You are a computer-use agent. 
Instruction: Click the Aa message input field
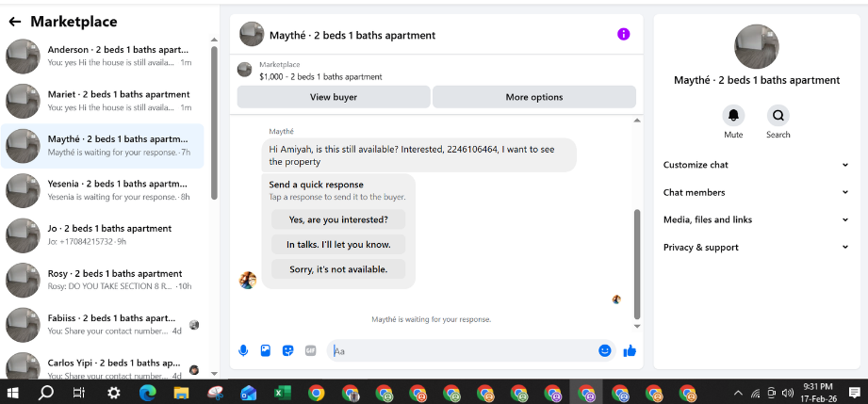pyautogui.click(x=462, y=351)
